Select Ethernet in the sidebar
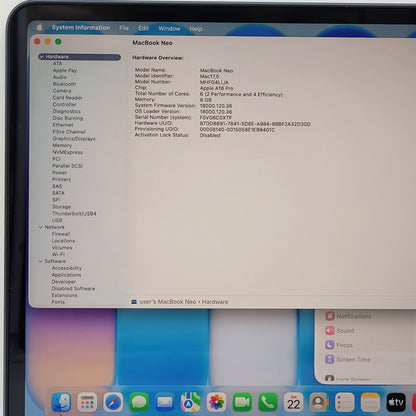This screenshot has width=416, height=416. (63, 125)
